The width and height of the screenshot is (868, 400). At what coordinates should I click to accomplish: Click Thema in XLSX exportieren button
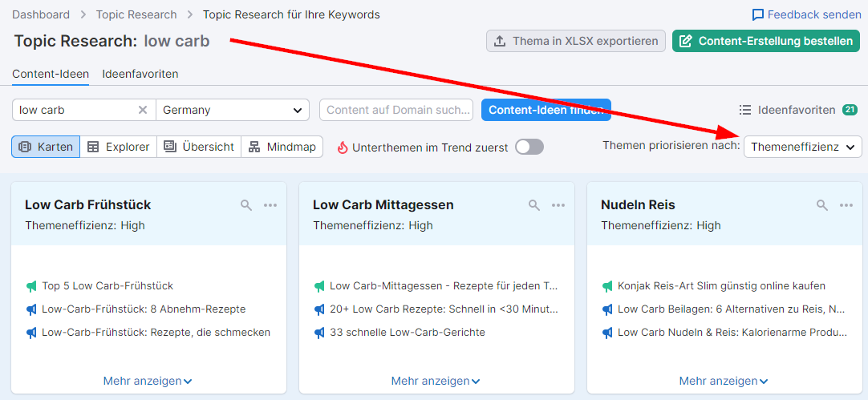pyautogui.click(x=576, y=41)
